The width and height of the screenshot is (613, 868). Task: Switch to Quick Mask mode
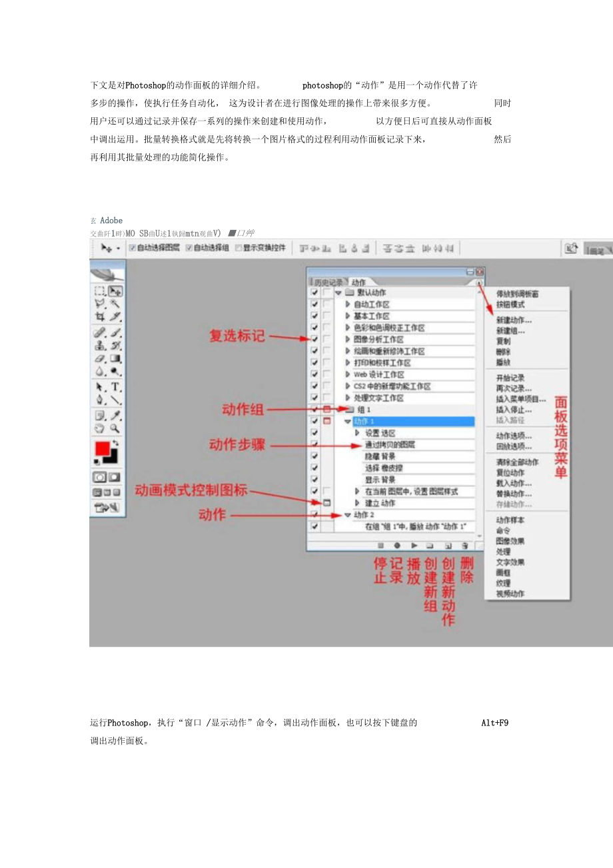115,477
